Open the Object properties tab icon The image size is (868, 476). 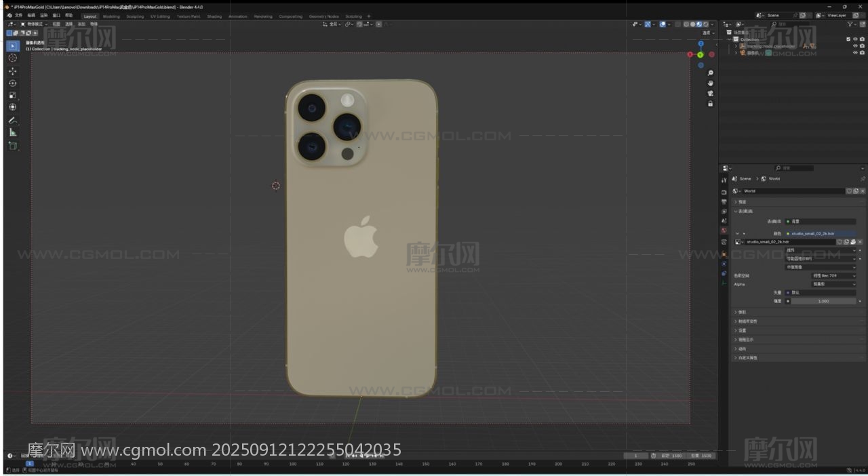[x=724, y=254]
